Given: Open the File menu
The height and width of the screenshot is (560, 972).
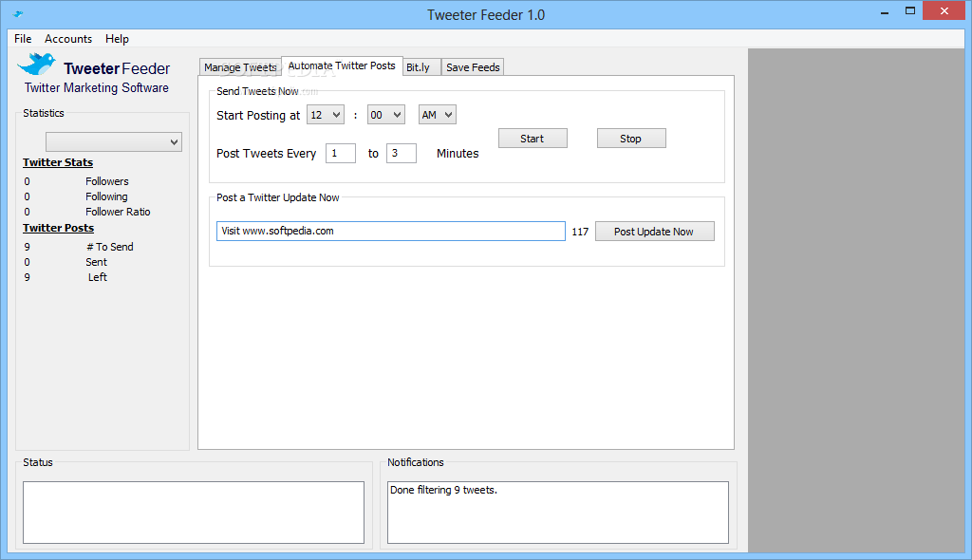Looking at the screenshot, I should pos(23,39).
